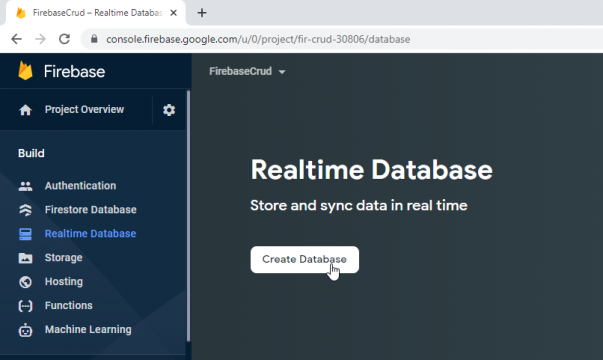Open Hosting section

[x=64, y=282]
